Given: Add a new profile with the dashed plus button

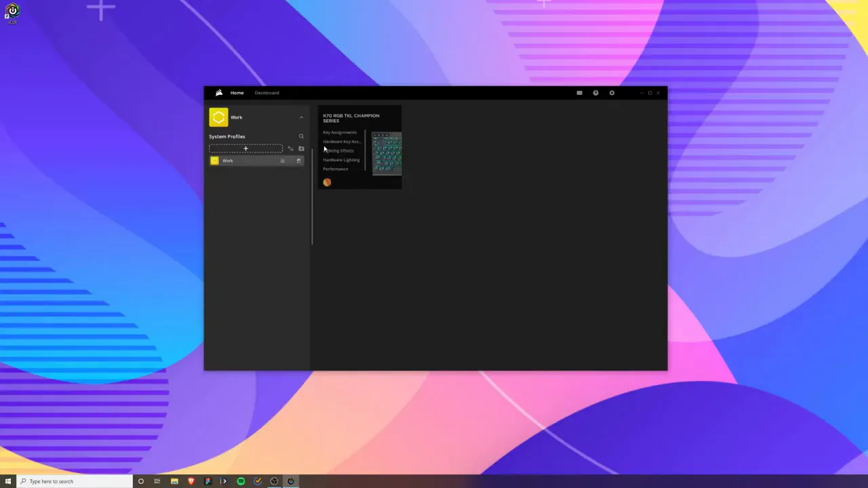Looking at the screenshot, I should 245,148.
